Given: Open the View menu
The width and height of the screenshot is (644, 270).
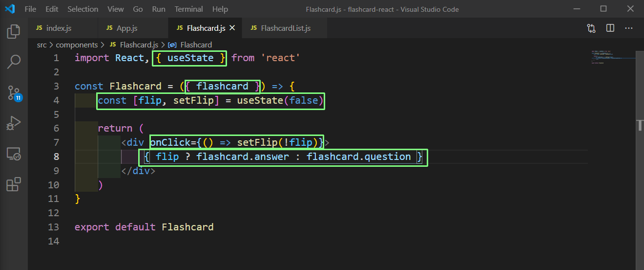Looking at the screenshot, I should tap(116, 9).
